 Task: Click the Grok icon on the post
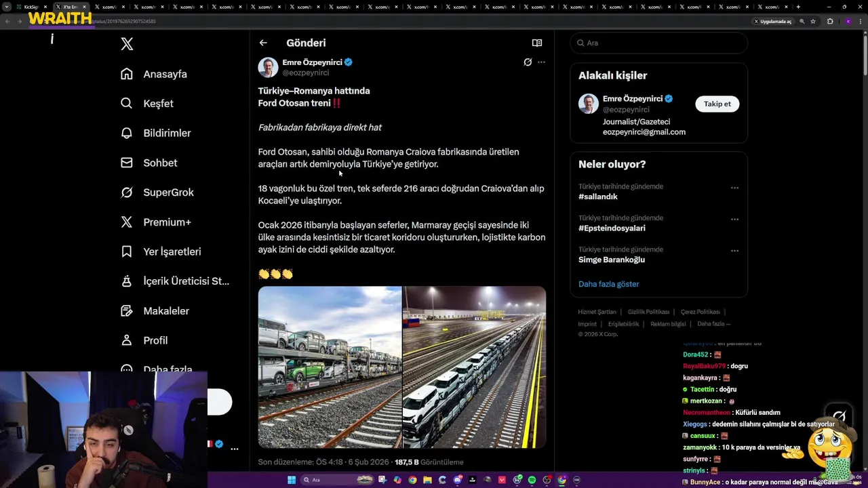coord(528,62)
